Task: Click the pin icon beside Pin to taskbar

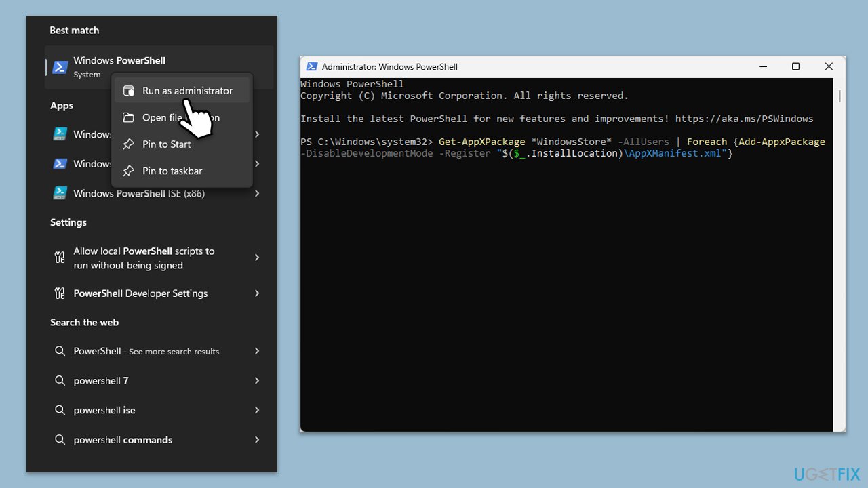Action: pos(128,171)
